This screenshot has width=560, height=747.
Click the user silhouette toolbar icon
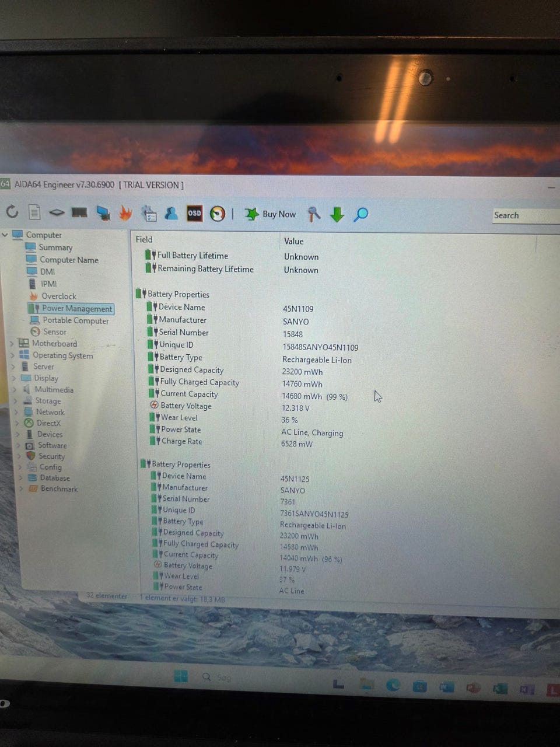pos(171,214)
